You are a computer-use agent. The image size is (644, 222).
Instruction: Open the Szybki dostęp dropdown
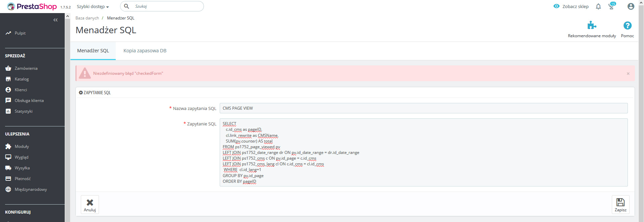[93, 7]
